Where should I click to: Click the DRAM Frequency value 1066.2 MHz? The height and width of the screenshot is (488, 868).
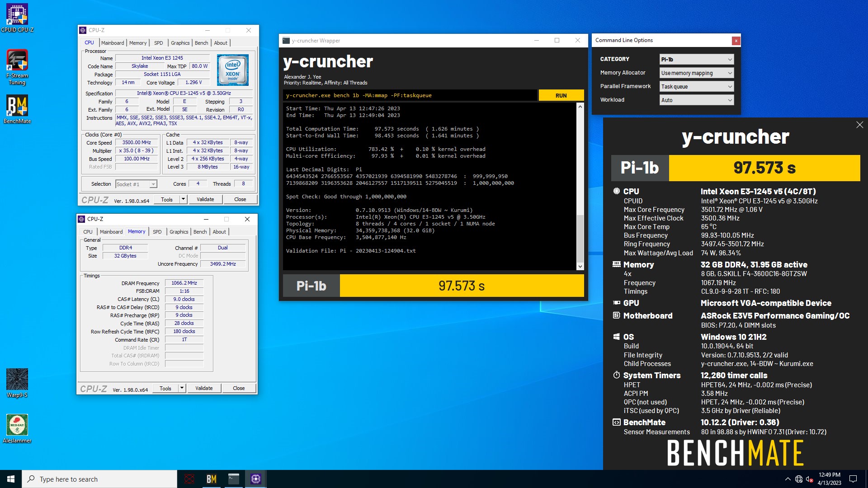coord(184,283)
